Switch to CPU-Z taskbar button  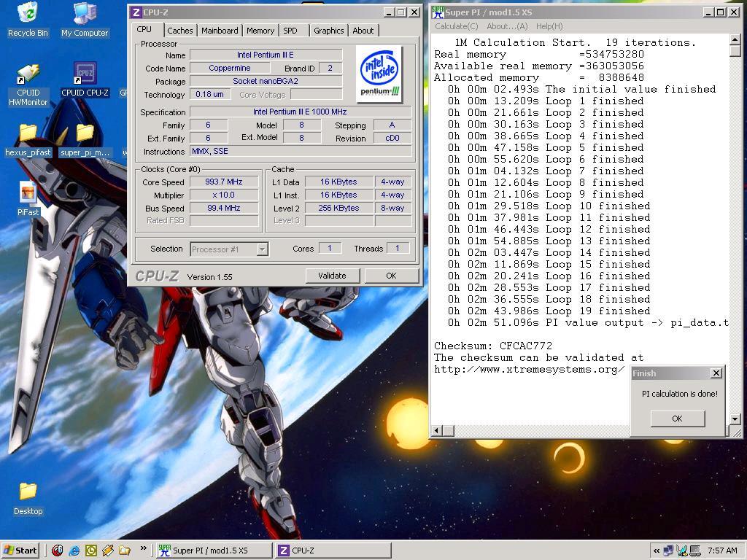coord(333,551)
